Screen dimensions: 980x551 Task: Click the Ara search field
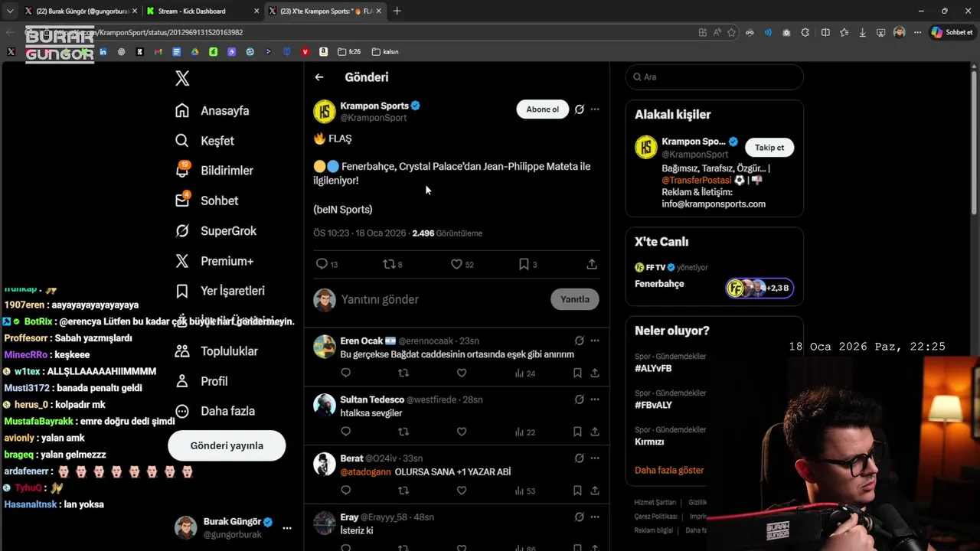tap(714, 77)
